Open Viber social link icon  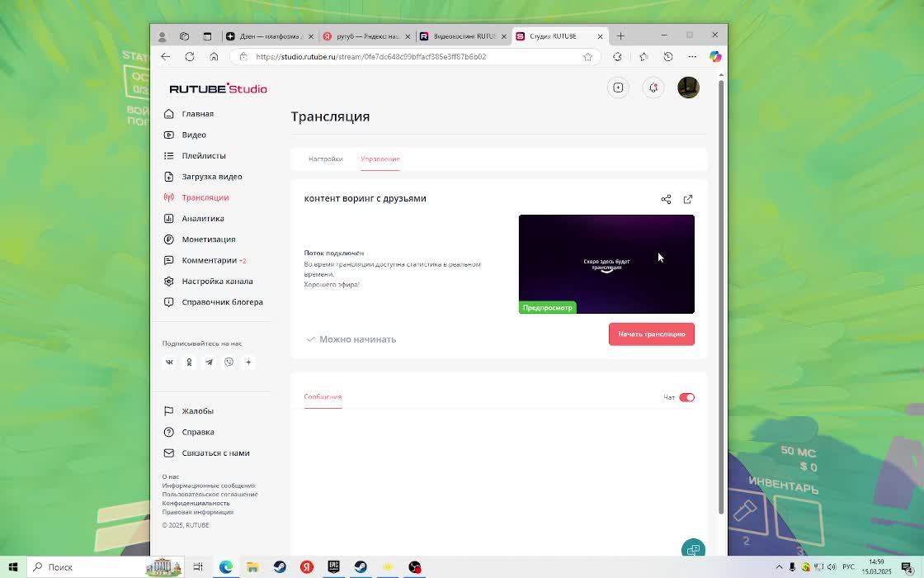[x=229, y=362]
